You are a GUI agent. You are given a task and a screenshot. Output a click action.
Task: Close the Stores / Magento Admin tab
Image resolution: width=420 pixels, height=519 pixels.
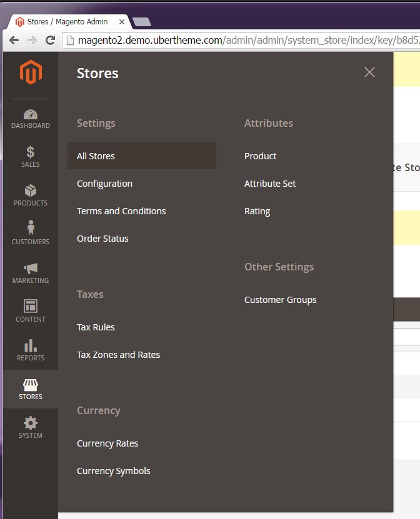(121, 22)
